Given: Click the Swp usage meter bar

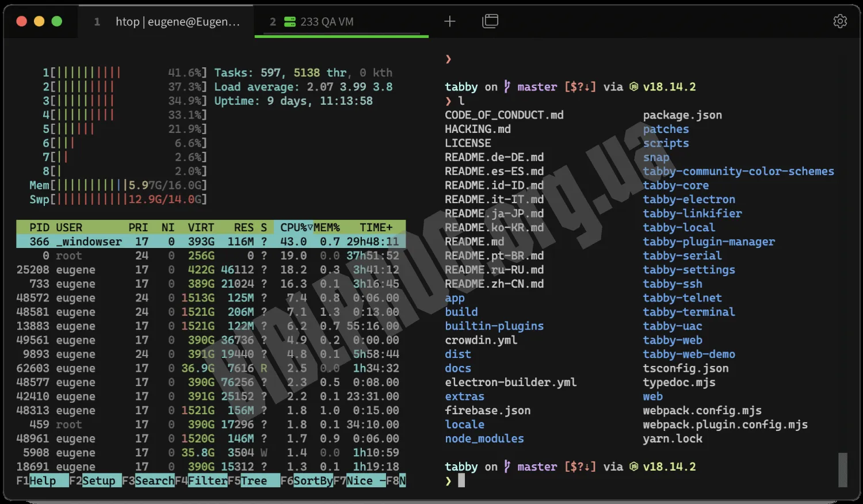Looking at the screenshot, I should click(118, 199).
